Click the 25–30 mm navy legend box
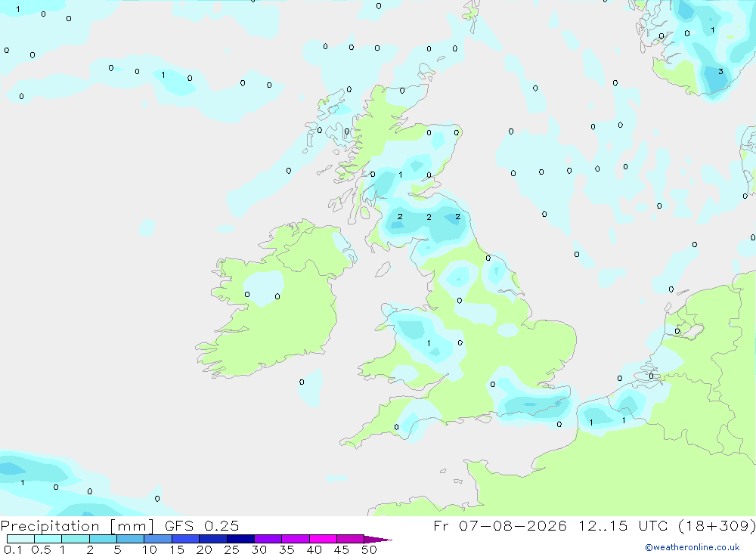Viewport: 756px width, 554px height. (240, 539)
